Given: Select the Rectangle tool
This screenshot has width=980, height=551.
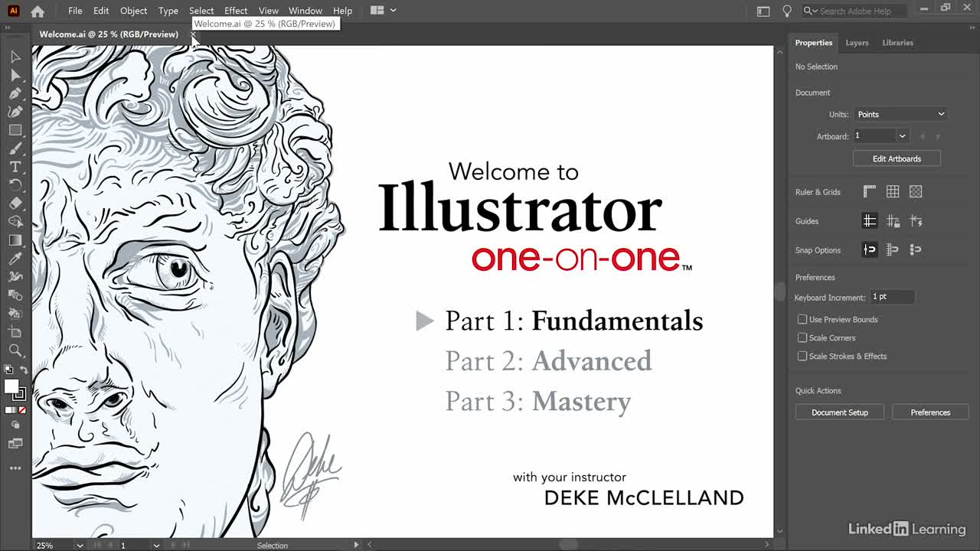Looking at the screenshot, I should (x=15, y=130).
